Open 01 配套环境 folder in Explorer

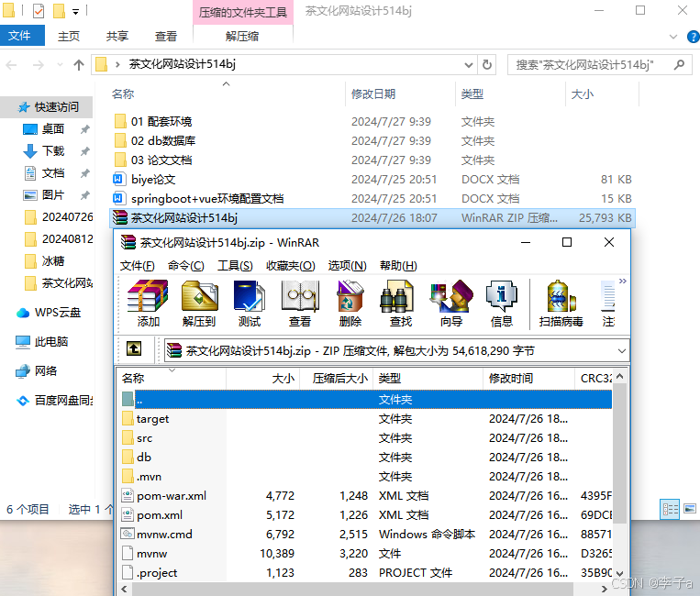click(x=161, y=121)
